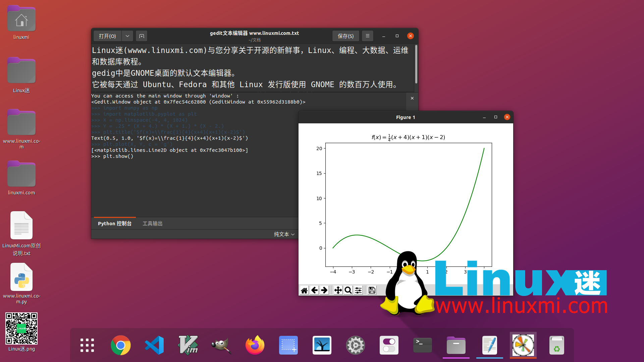Select the Pan axes tool
Screen dimensions: 644x362
click(x=338, y=290)
